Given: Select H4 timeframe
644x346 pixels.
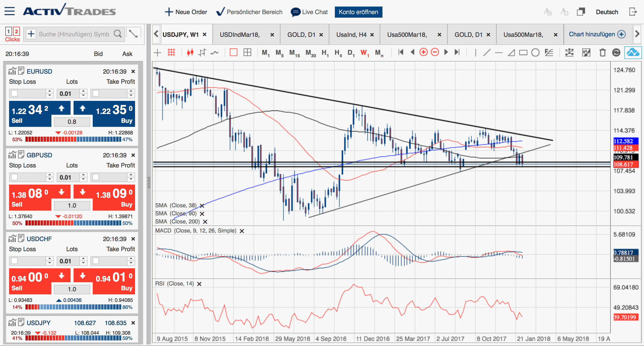Looking at the screenshot, I should tap(338, 53).
